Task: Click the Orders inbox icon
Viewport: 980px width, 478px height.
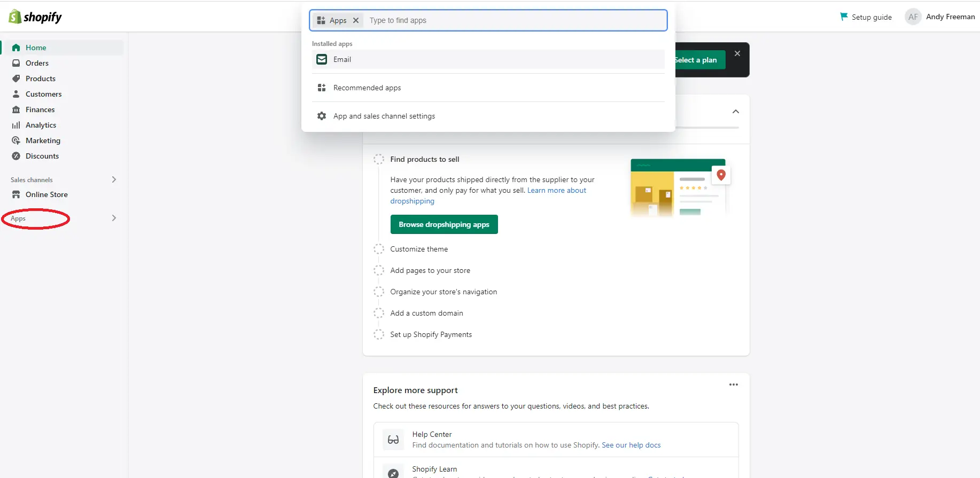Action: point(16,63)
